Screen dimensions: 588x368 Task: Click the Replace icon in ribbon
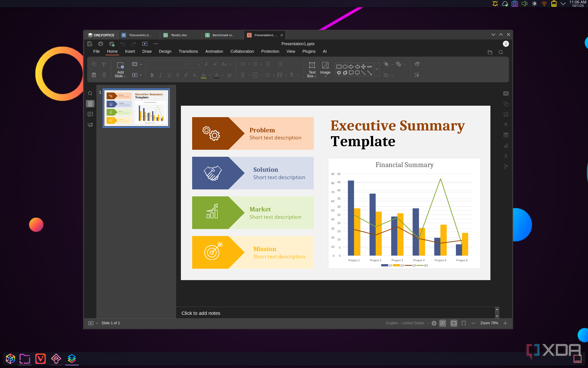[x=417, y=64]
